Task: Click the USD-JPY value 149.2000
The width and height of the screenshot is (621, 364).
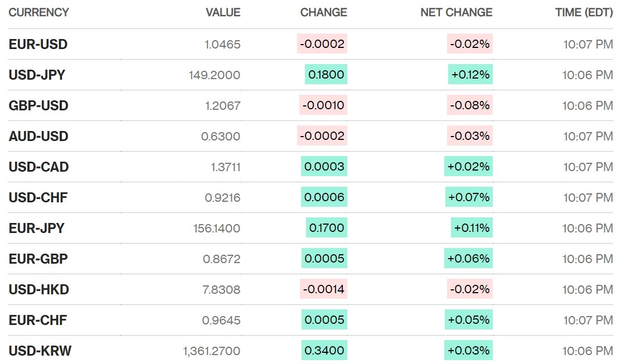Action: coord(215,75)
